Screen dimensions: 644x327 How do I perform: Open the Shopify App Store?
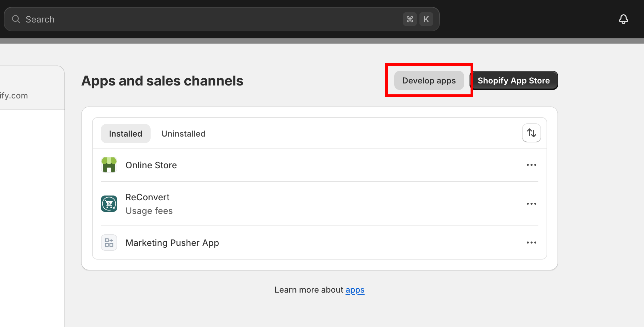(x=513, y=80)
